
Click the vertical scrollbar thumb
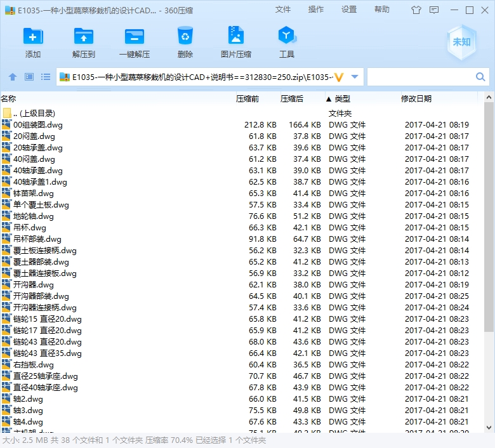pos(489,217)
